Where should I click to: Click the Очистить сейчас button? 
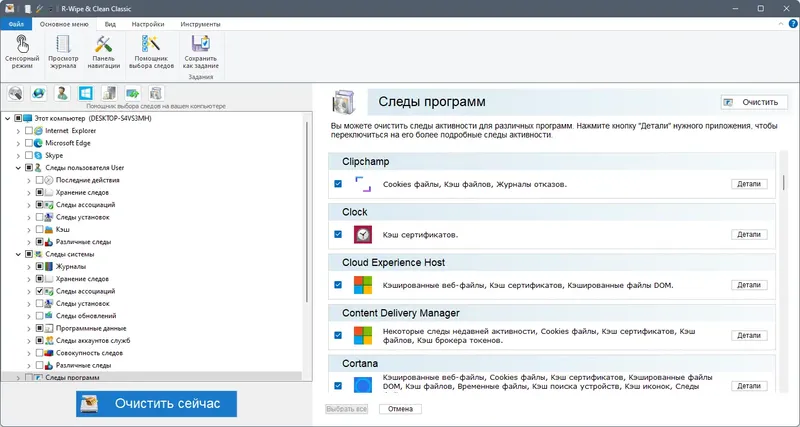click(x=157, y=404)
